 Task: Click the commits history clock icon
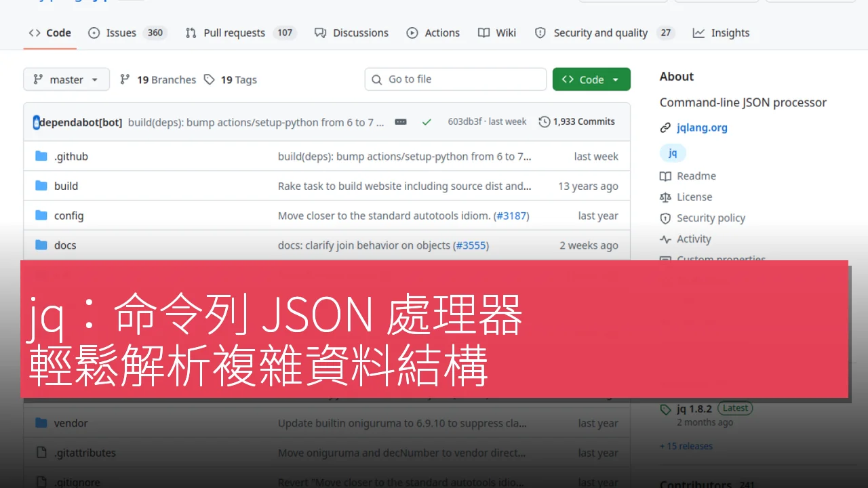[x=544, y=121]
